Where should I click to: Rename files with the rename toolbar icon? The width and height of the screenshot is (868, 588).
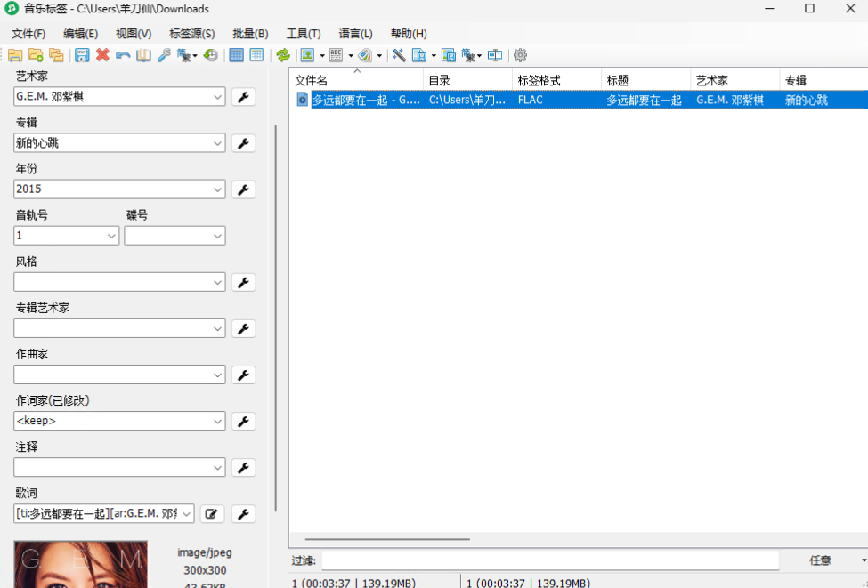tap(494, 54)
